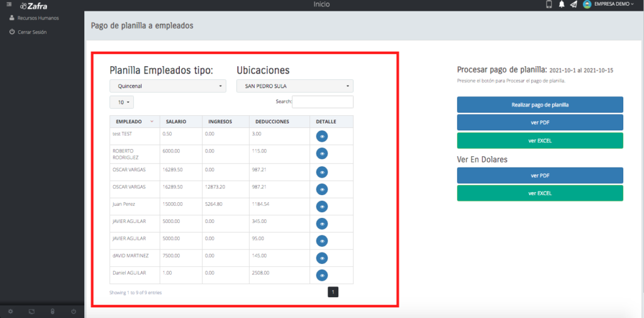Click the Cerrar Sesión power icon

12,31
